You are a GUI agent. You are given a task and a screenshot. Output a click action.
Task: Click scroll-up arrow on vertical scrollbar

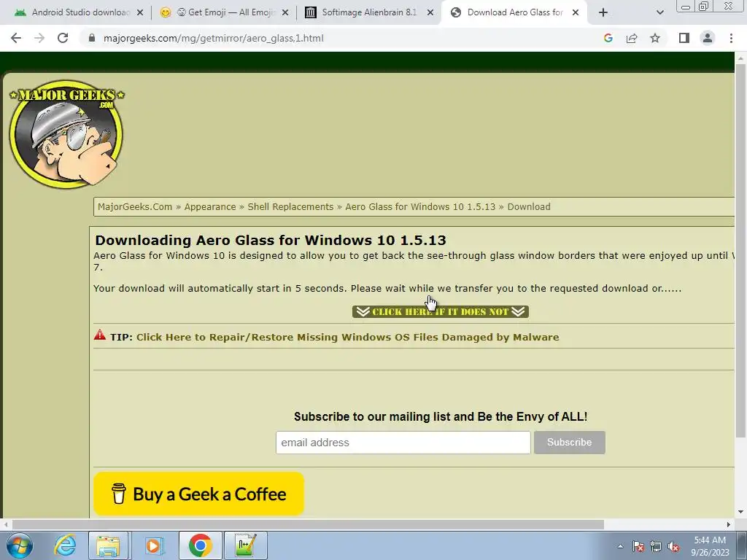click(740, 58)
